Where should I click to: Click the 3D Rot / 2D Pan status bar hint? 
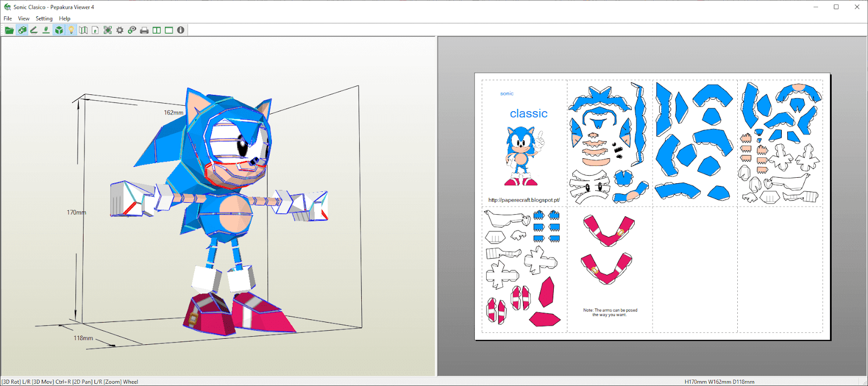[70, 382]
